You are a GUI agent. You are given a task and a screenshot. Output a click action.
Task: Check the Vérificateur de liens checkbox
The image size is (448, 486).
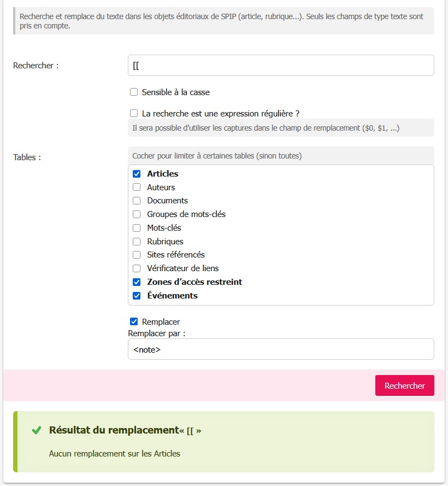click(137, 268)
